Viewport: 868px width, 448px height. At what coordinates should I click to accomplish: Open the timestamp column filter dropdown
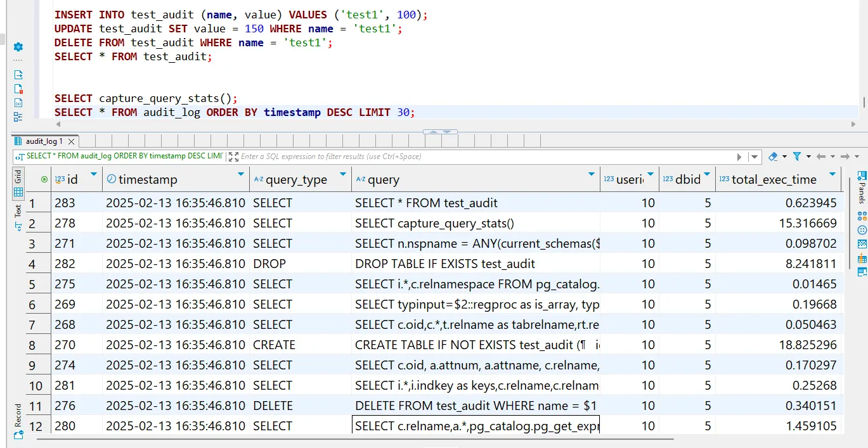241,174
